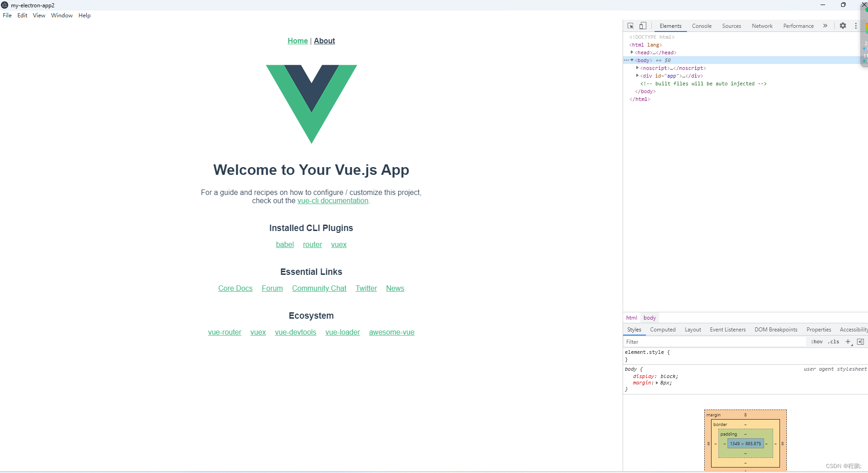Collapse the body element node
Image resolution: width=868 pixels, height=473 pixels.
(632, 60)
